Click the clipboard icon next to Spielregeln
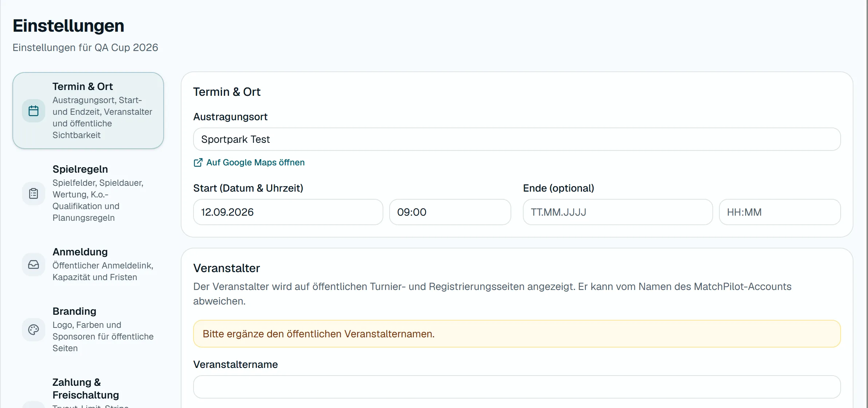This screenshot has height=408, width=868. coord(34,193)
